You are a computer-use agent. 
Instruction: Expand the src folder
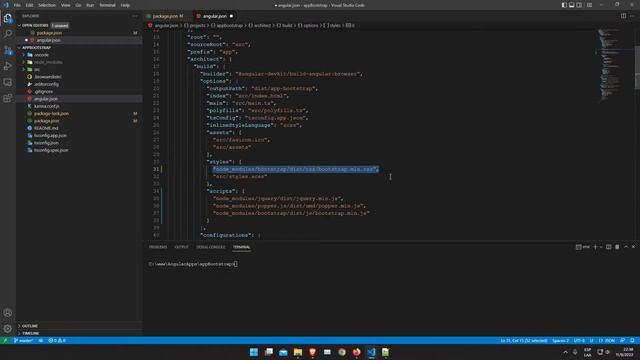[37, 69]
